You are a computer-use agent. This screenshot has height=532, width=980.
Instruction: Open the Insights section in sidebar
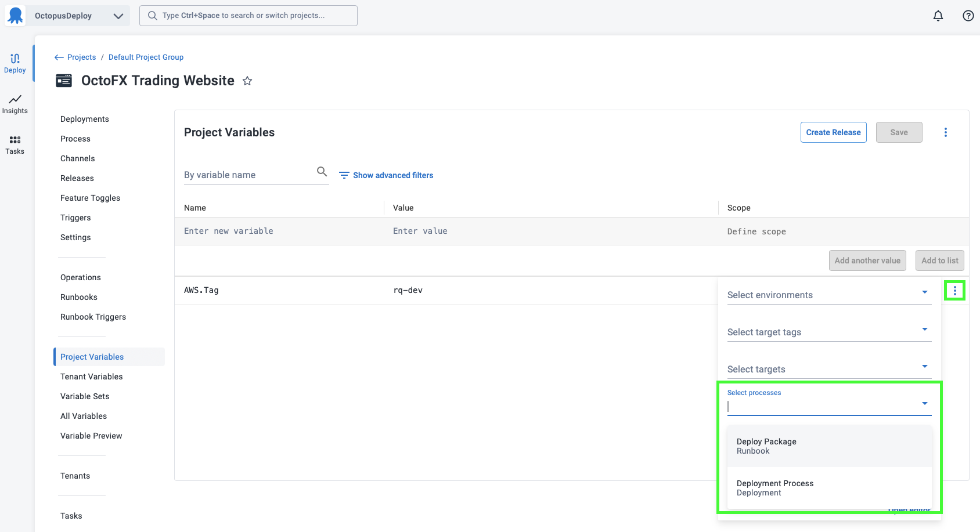[x=15, y=104]
